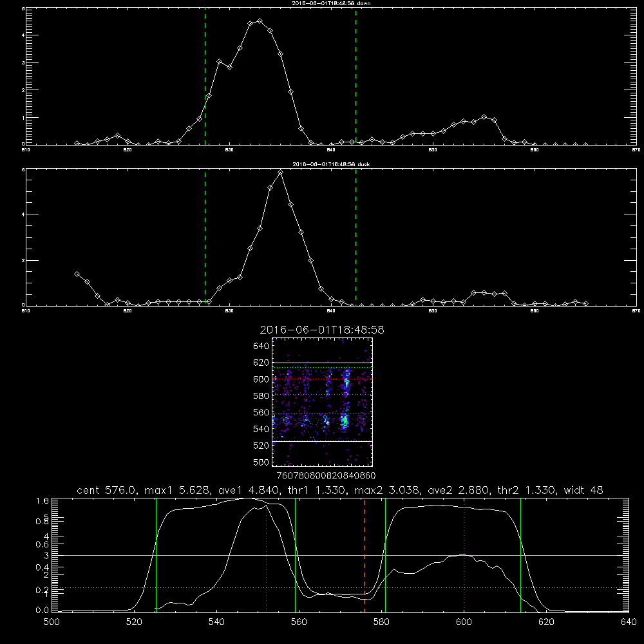Viewport: 644px width, 644px height.
Task: Click the red dotted line at 600 in bottom plot
Action: 464,554
